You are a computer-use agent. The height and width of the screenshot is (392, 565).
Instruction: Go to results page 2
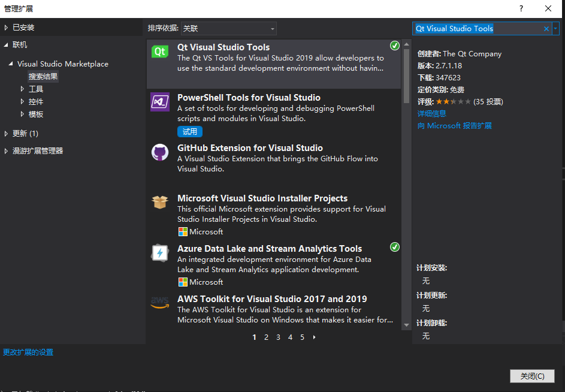tap(266, 337)
